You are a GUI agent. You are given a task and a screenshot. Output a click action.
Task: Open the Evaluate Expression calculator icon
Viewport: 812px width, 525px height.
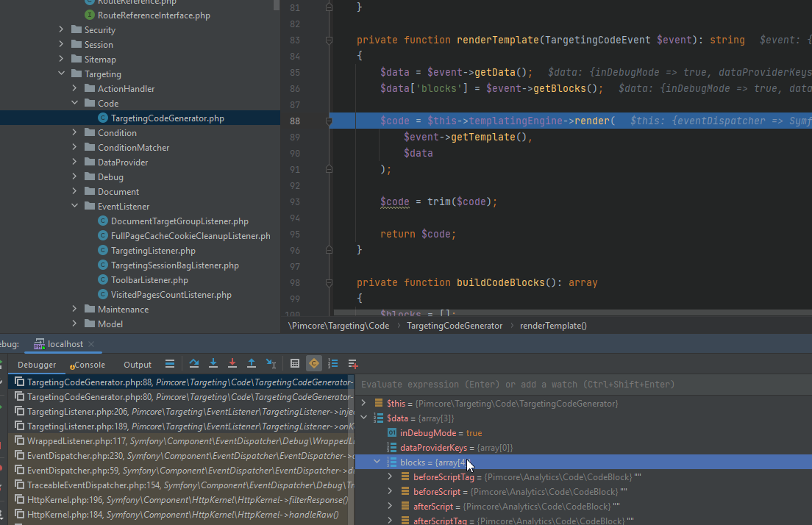tap(295, 363)
